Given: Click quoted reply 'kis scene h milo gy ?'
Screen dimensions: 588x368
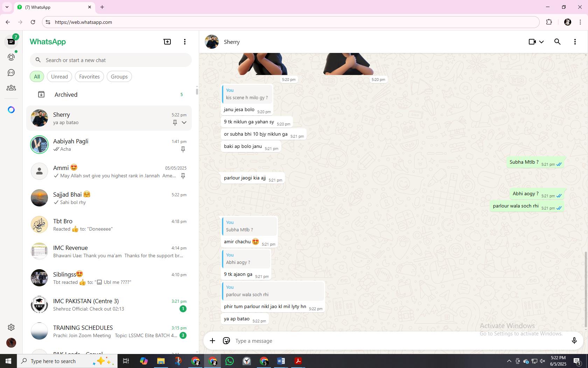Looking at the screenshot, I should point(247,94).
